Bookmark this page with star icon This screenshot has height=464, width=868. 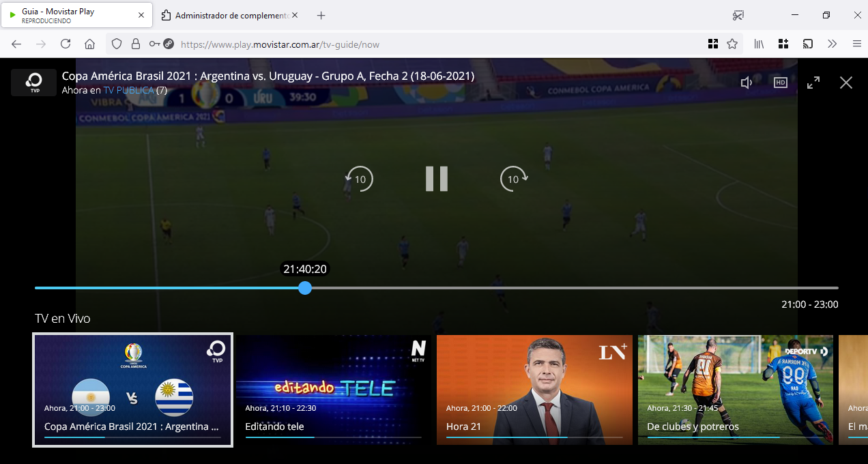pyautogui.click(x=732, y=44)
